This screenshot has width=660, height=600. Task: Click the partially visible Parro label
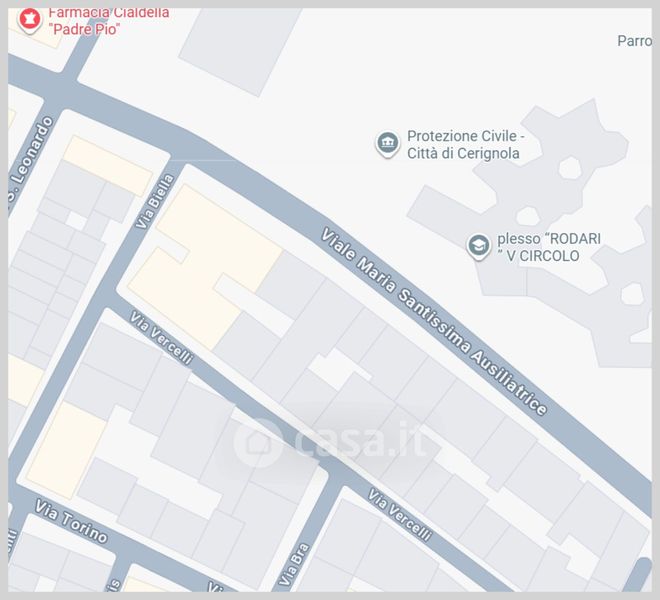coord(634,41)
